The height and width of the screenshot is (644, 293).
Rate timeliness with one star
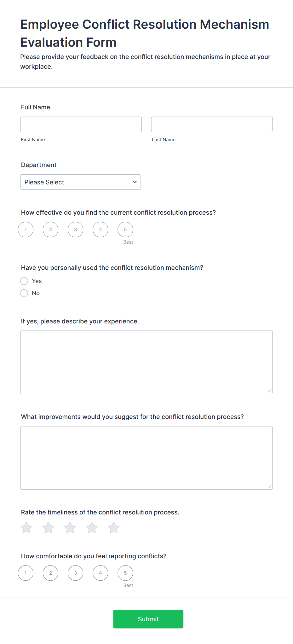click(x=26, y=527)
